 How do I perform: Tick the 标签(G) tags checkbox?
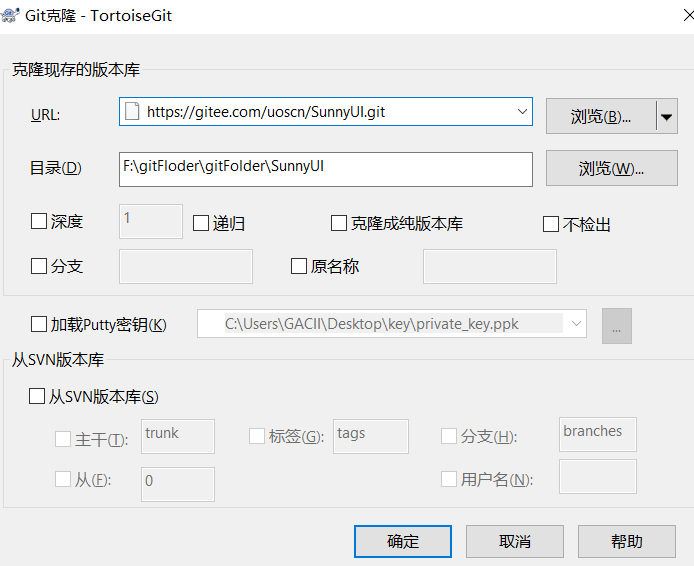click(257, 436)
